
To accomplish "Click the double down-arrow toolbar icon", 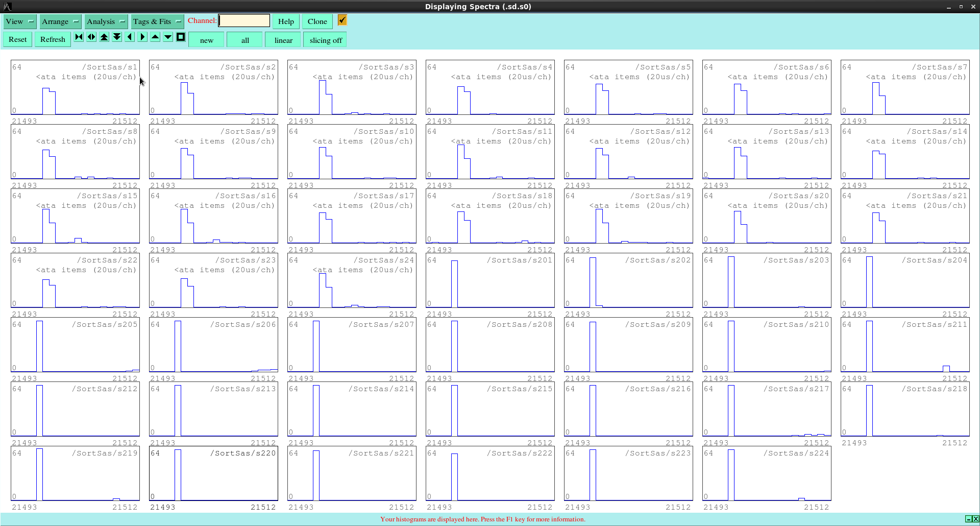I will 117,37.
